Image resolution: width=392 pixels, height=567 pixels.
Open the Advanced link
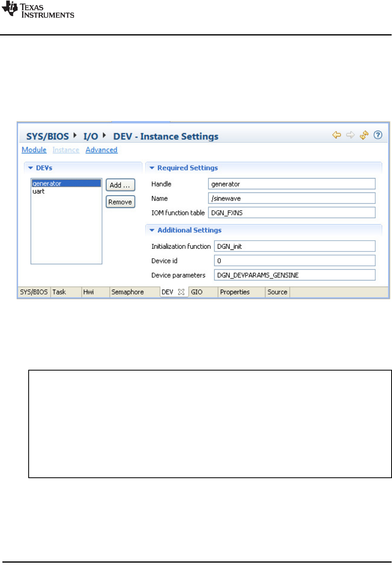(101, 150)
